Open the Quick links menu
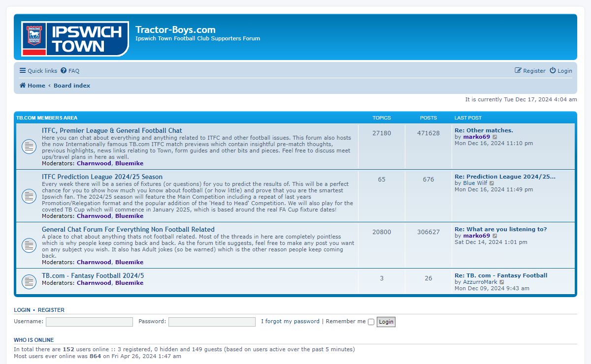 (x=38, y=71)
